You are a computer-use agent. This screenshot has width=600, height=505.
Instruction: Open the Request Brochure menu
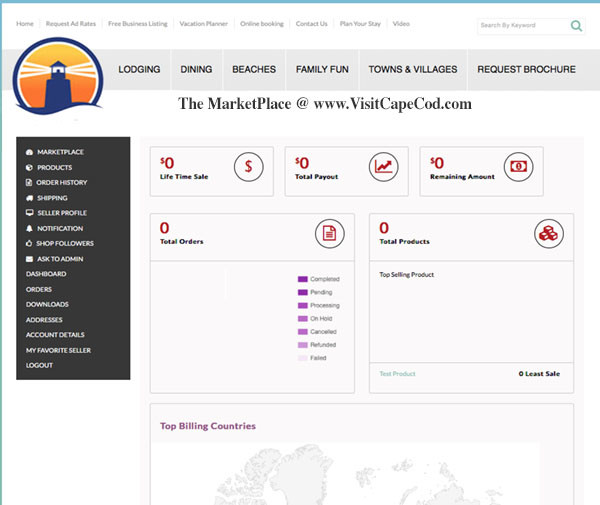point(526,69)
